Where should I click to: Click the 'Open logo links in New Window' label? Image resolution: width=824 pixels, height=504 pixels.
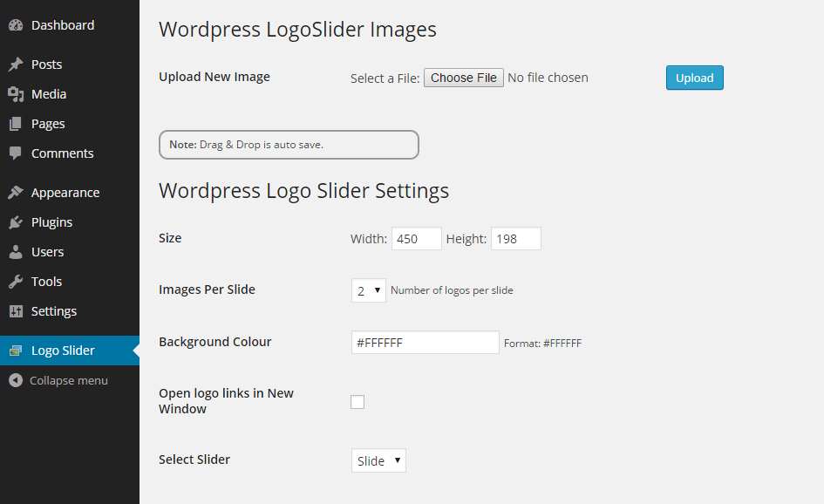coord(226,401)
